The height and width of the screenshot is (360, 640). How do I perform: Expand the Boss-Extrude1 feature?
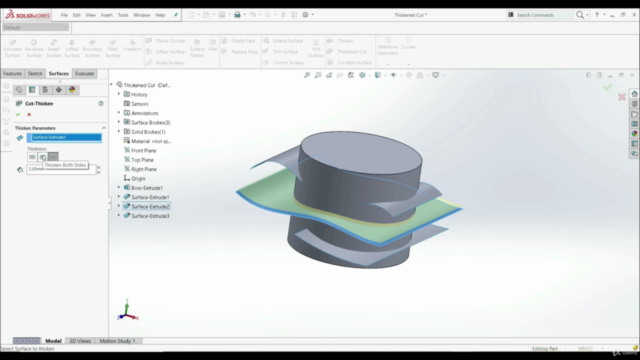tap(119, 188)
